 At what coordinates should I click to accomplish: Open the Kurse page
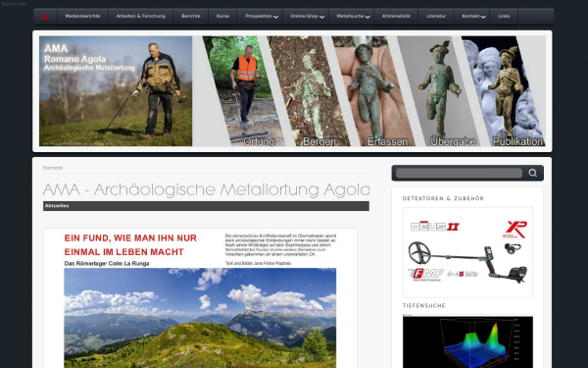click(222, 16)
